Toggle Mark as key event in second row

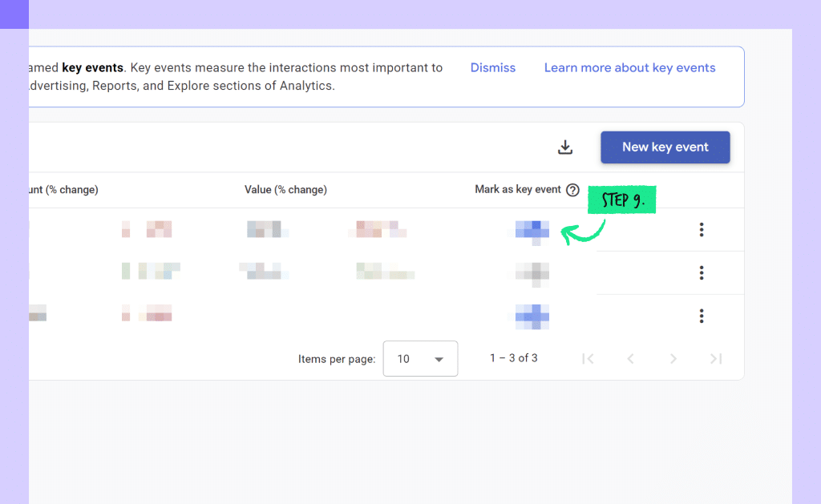pos(532,273)
